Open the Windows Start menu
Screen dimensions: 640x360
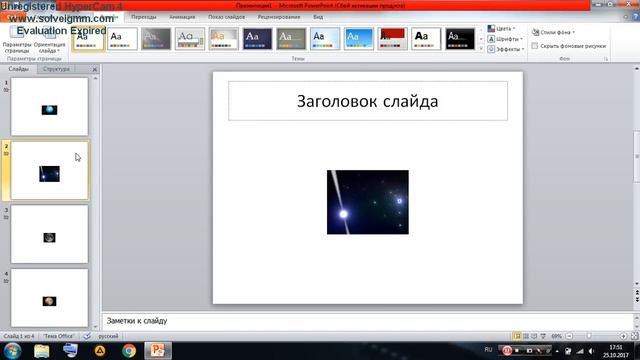click(x=13, y=351)
